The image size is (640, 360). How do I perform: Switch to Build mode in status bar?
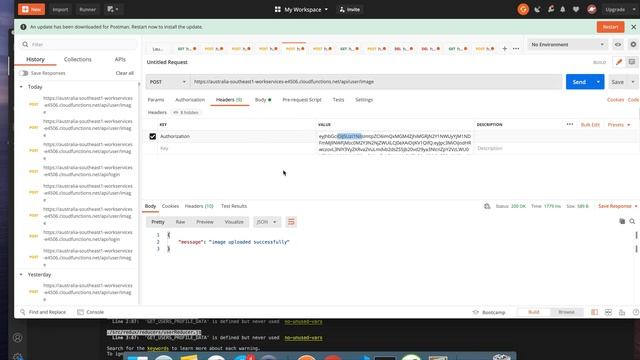point(534,312)
